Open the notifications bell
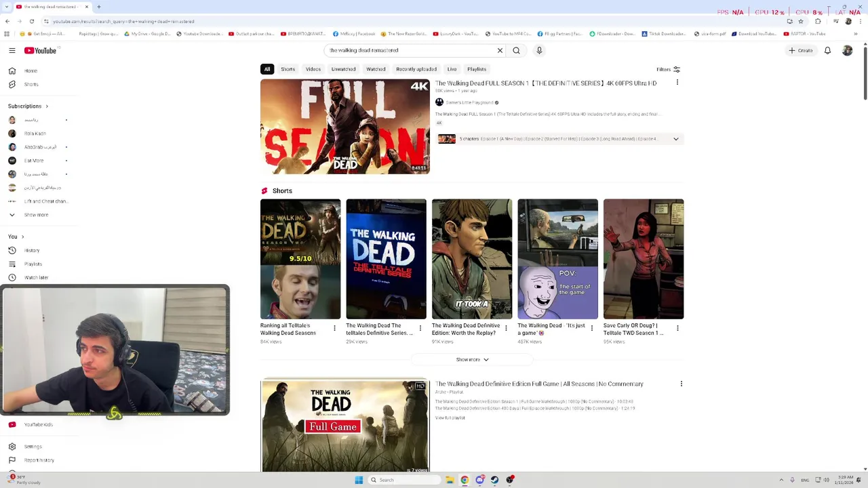 tap(827, 50)
